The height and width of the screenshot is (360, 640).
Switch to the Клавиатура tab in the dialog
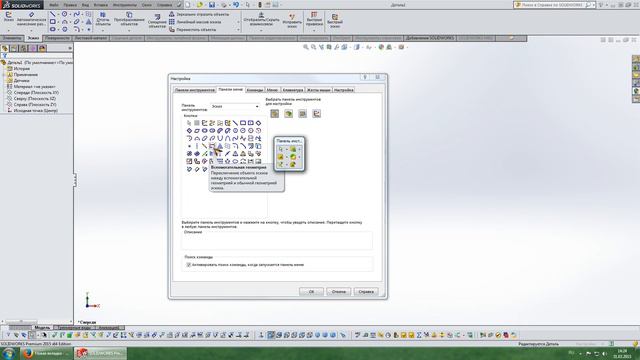click(x=293, y=90)
